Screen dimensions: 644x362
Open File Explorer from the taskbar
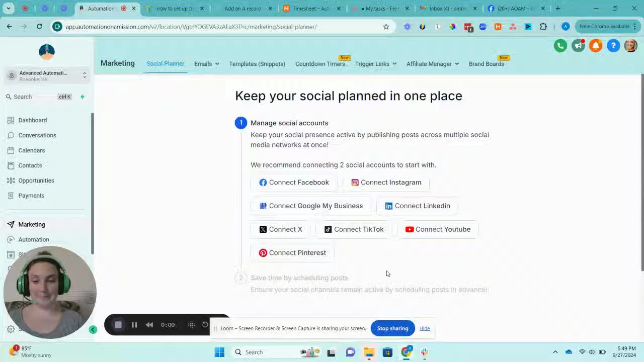[369, 352]
